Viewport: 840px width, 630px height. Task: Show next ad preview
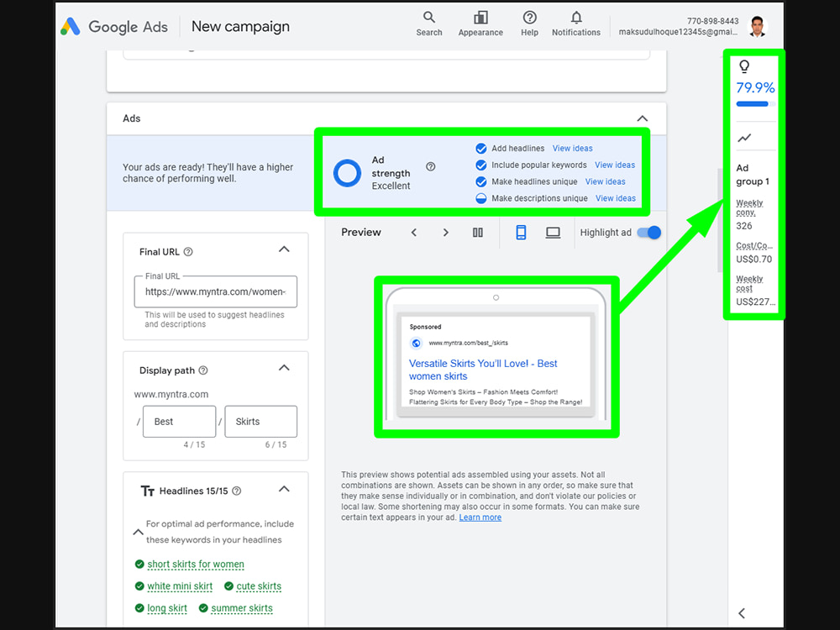pos(446,233)
